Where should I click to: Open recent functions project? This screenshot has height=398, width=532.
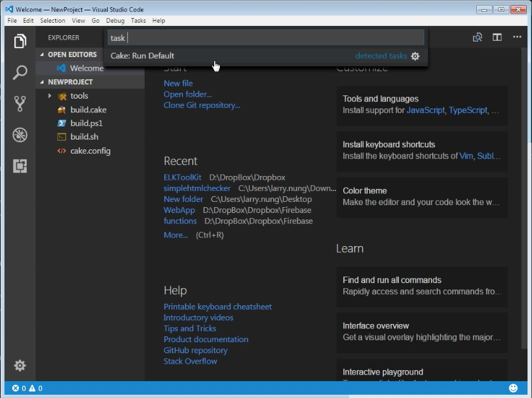180,221
